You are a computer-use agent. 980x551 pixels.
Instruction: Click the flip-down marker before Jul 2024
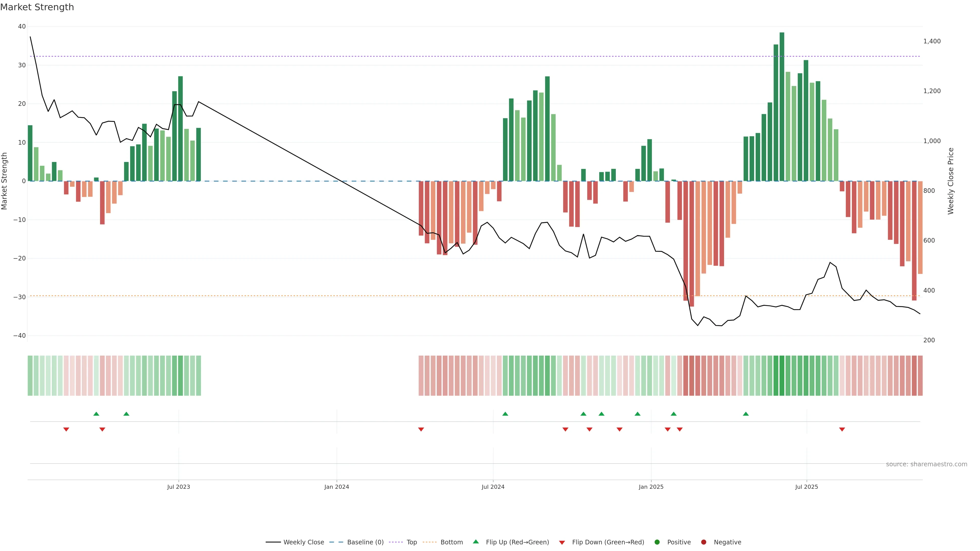pyautogui.click(x=421, y=429)
